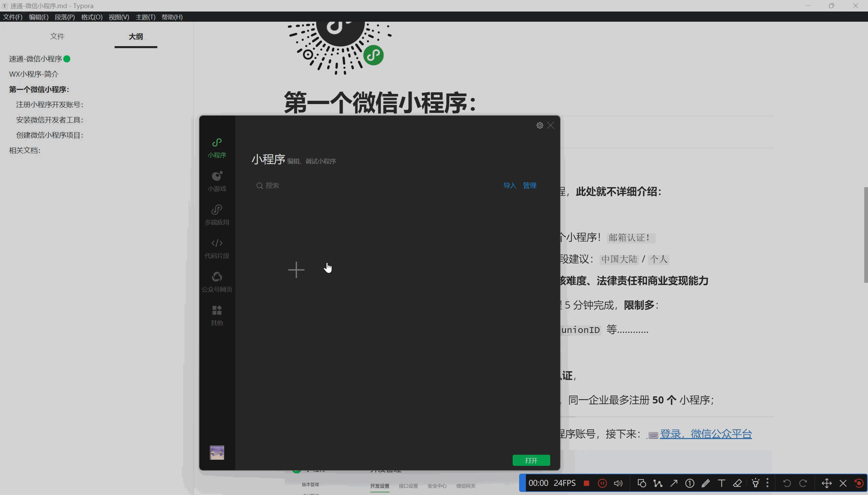Open the 文件(F) menu
The image size is (868, 495).
(13, 17)
